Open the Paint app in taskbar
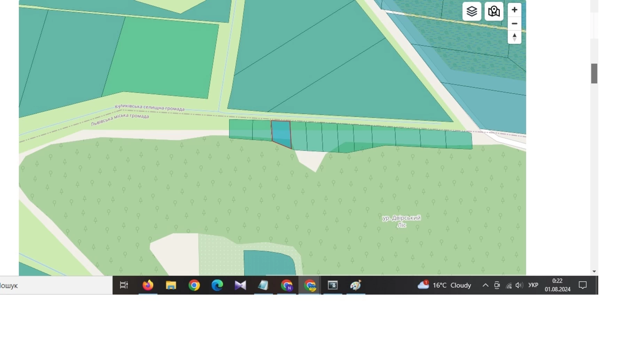This screenshot has width=644, height=362. click(x=355, y=285)
